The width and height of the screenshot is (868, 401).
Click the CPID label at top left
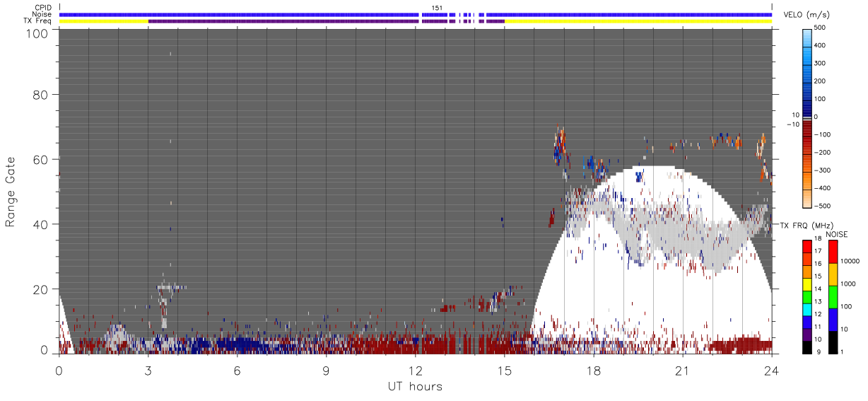pos(43,8)
